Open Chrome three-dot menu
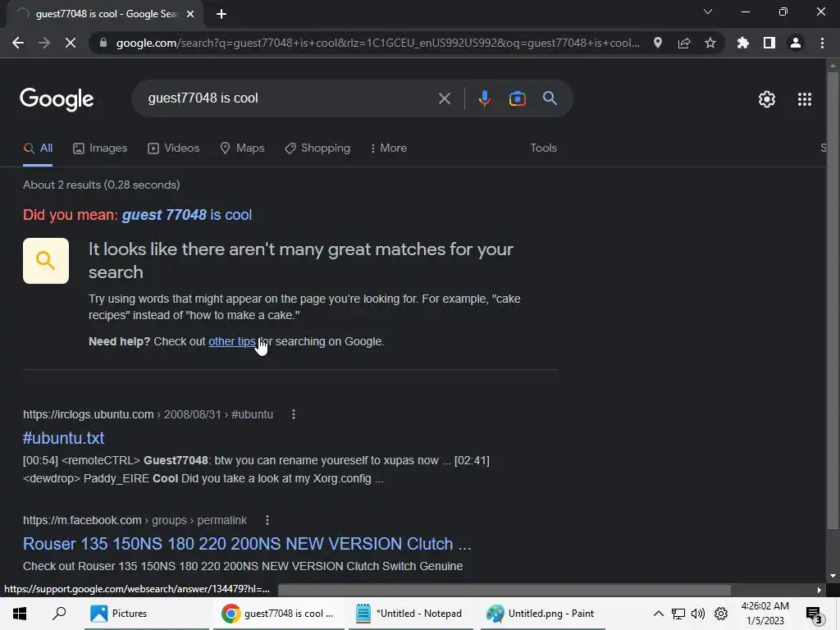The height and width of the screenshot is (630, 840). (822, 43)
